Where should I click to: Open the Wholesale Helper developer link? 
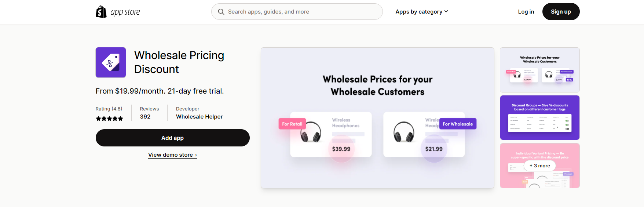(x=199, y=117)
